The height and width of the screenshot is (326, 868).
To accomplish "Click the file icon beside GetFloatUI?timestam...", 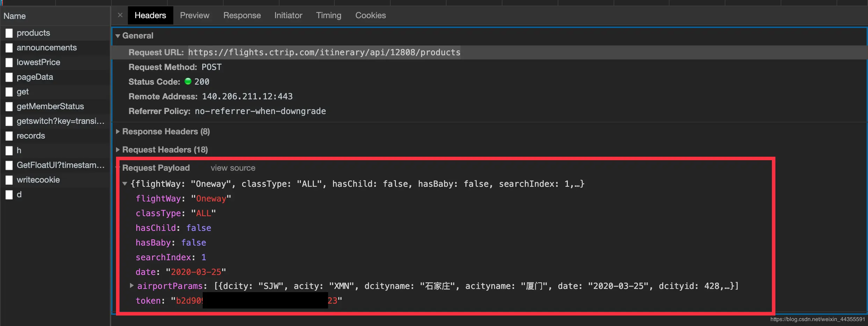I will click(x=9, y=165).
